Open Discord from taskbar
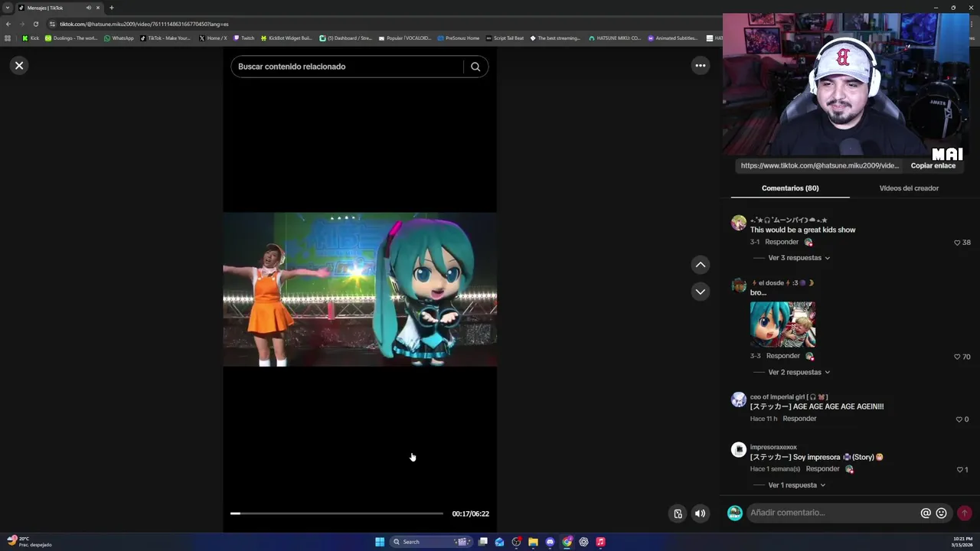This screenshot has height=551, width=980. (x=550, y=542)
